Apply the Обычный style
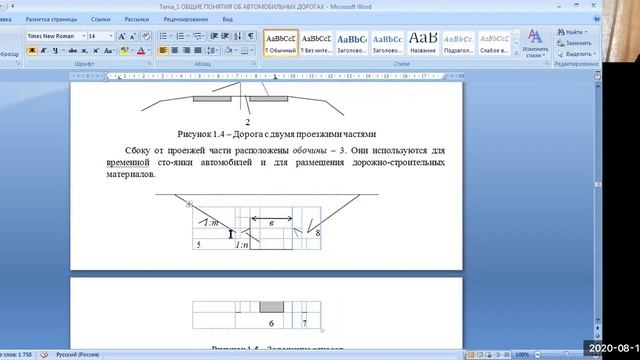 tap(281, 43)
